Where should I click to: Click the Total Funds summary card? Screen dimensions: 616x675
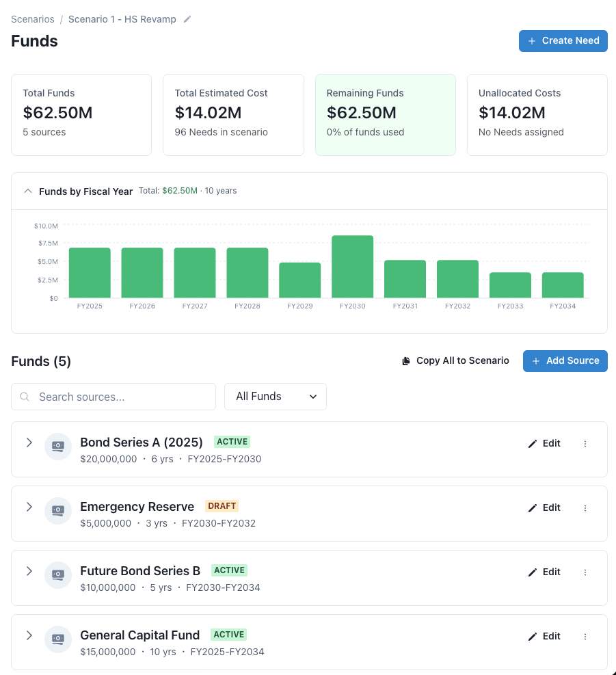(81, 115)
